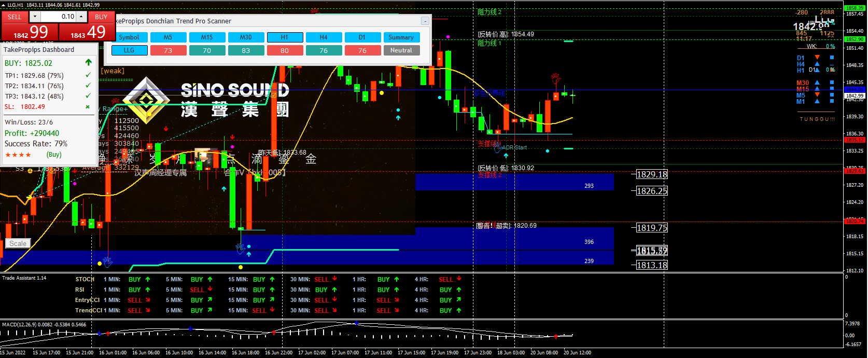Click the STOCH 4 HR SELL down arrow
The image size is (868, 358).
click(x=459, y=279)
